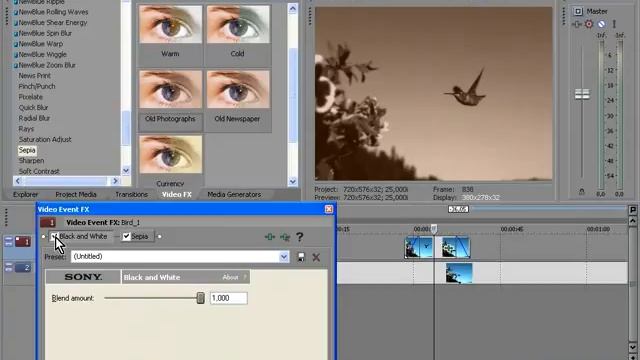This screenshot has width=640, height=360.
Task: Select the Radial Blur effect
Action: (x=34, y=118)
